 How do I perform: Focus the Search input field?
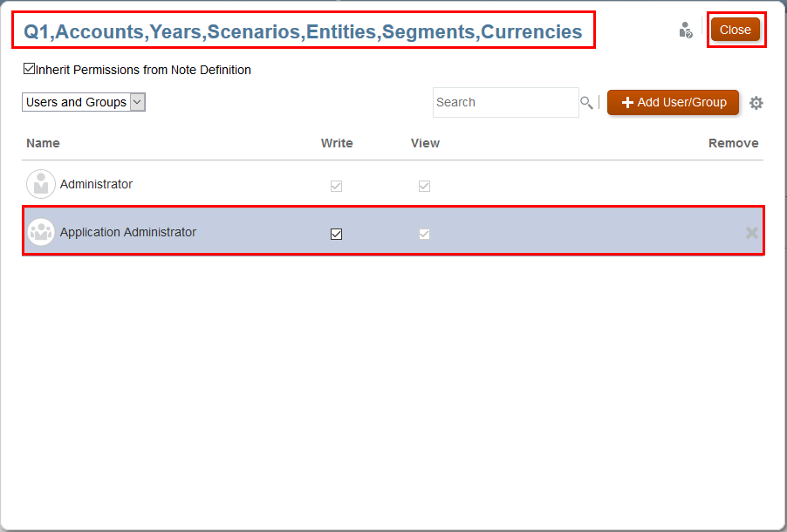(x=505, y=102)
